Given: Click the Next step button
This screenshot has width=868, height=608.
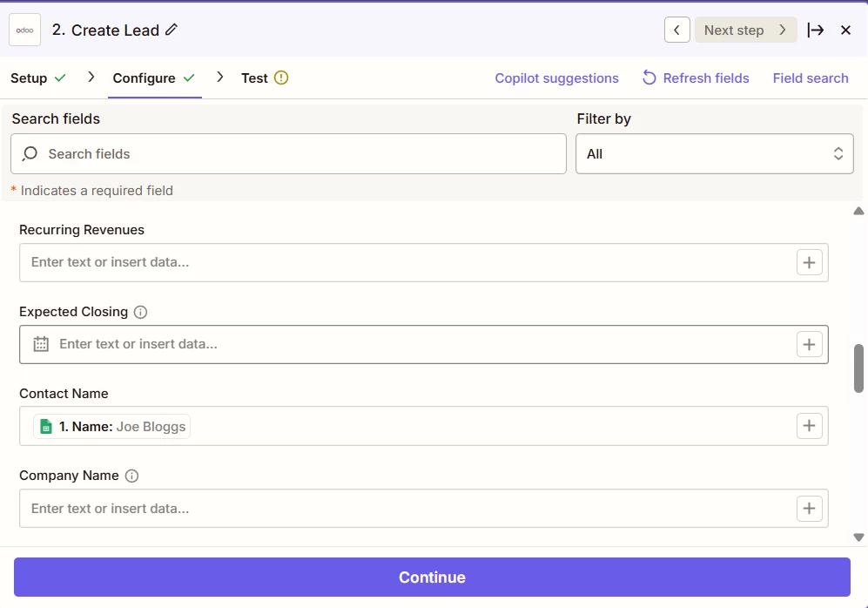Looking at the screenshot, I should pyautogui.click(x=745, y=30).
